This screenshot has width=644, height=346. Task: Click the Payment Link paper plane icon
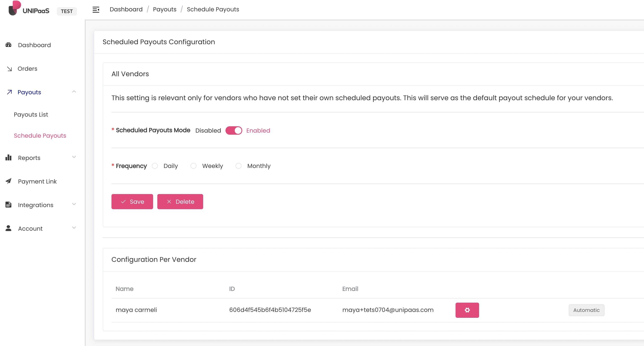pos(8,181)
